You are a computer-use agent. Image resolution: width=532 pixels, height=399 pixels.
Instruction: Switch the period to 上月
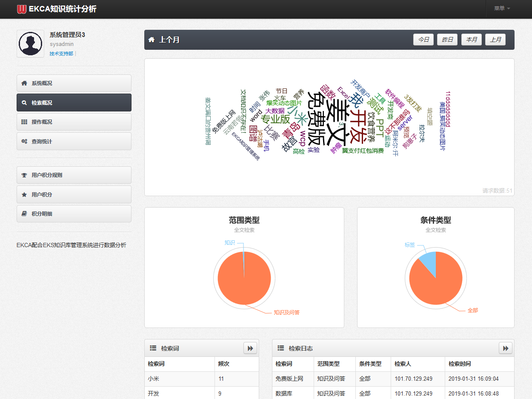(x=495, y=40)
